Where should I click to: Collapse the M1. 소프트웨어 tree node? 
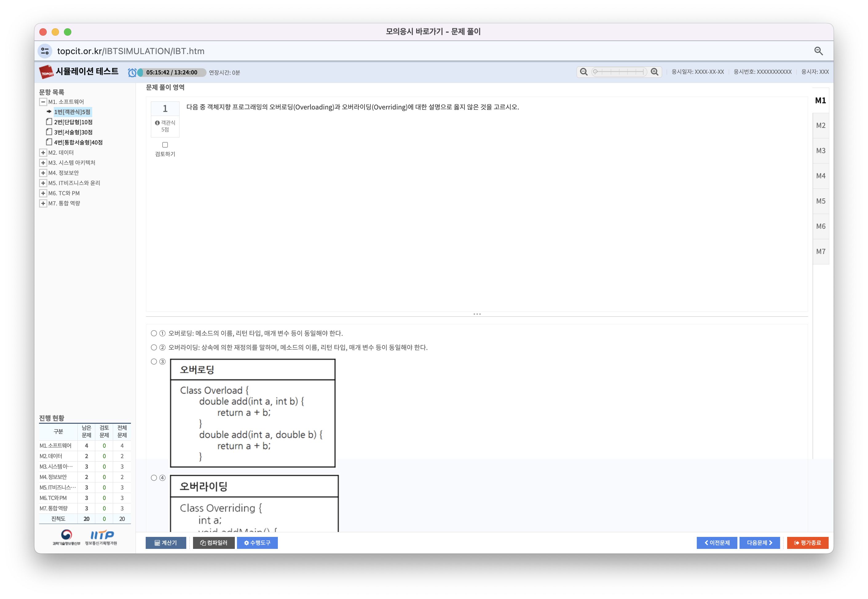click(x=43, y=102)
